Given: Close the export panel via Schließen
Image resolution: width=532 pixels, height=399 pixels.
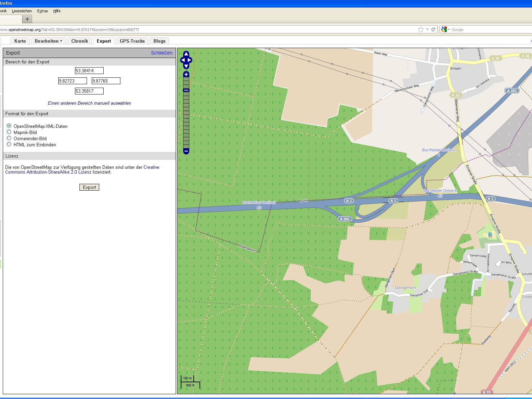Looking at the screenshot, I should pyautogui.click(x=162, y=53).
